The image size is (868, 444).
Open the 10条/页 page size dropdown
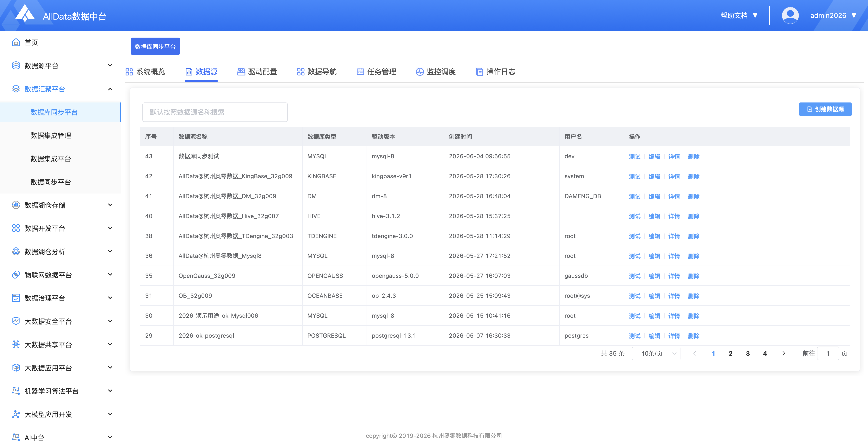(x=656, y=353)
